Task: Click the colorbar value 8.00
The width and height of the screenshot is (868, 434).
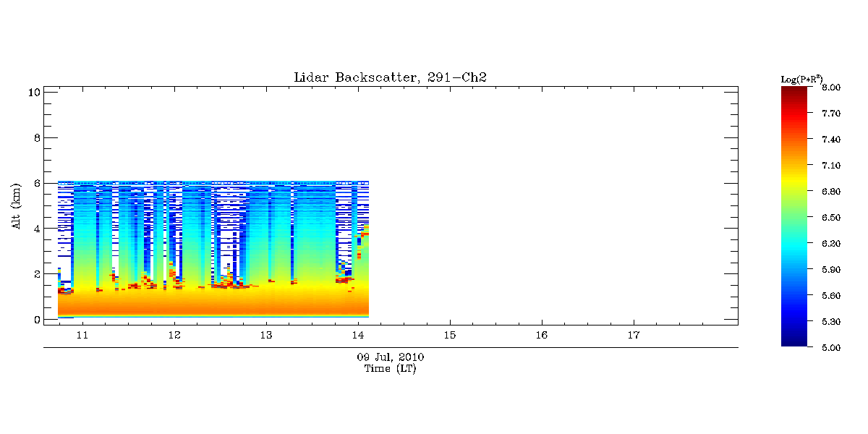Action: pos(832,88)
